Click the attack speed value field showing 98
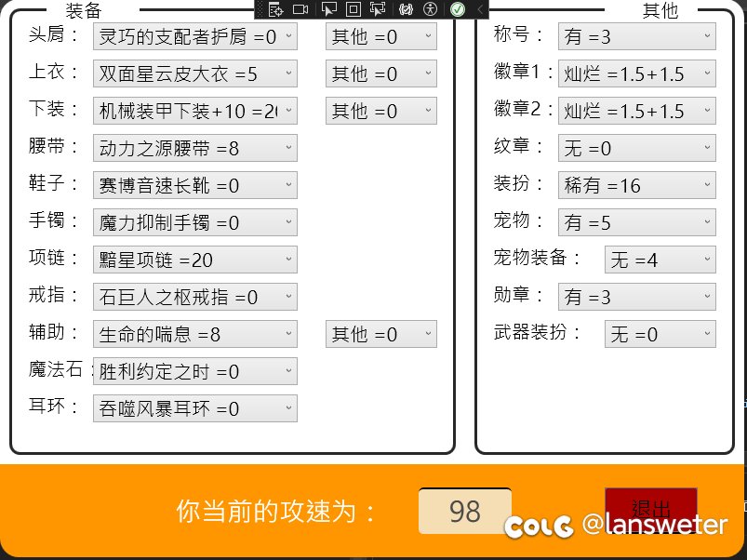Screen dimensions: 747x560 tap(464, 511)
